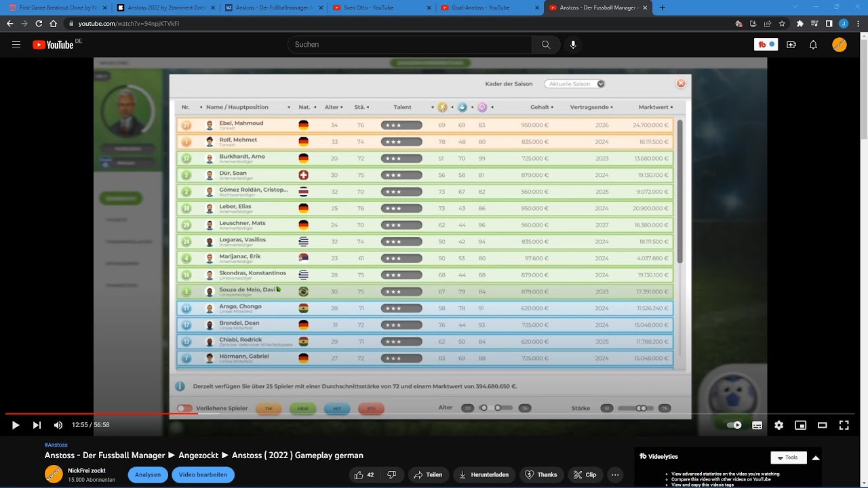
Task: Reload the current page
Action: (39, 23)
